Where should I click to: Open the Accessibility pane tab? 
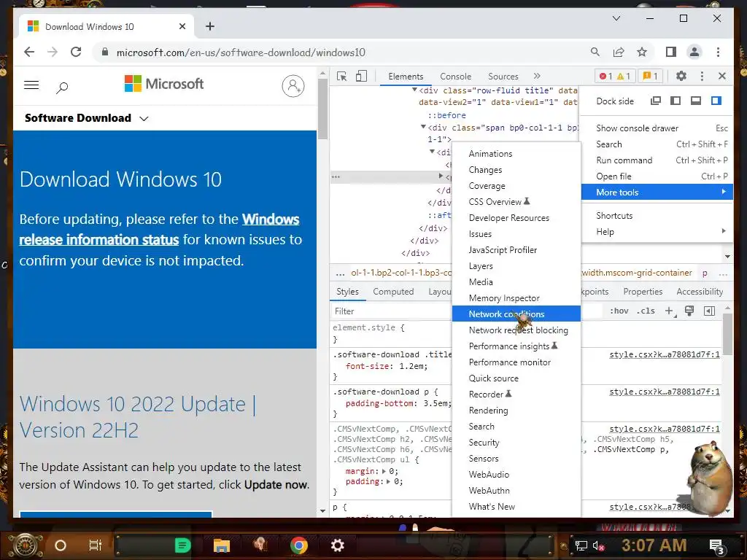[x=700, y=292]
